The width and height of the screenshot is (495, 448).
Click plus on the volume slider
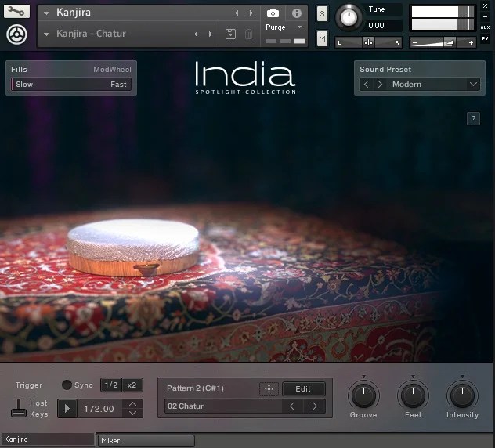[471, 42]
